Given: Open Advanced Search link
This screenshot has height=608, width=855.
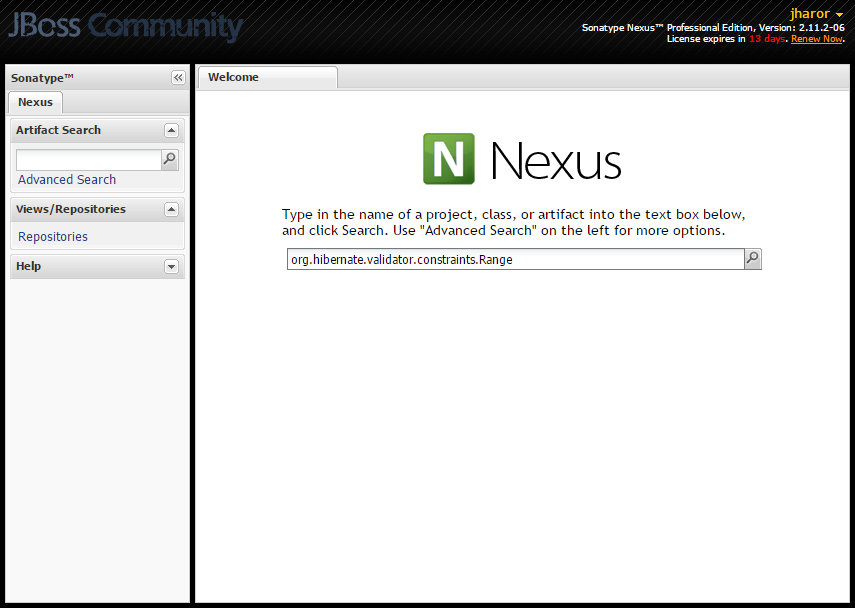Looking at the screenshot, I should coord(67,179).
